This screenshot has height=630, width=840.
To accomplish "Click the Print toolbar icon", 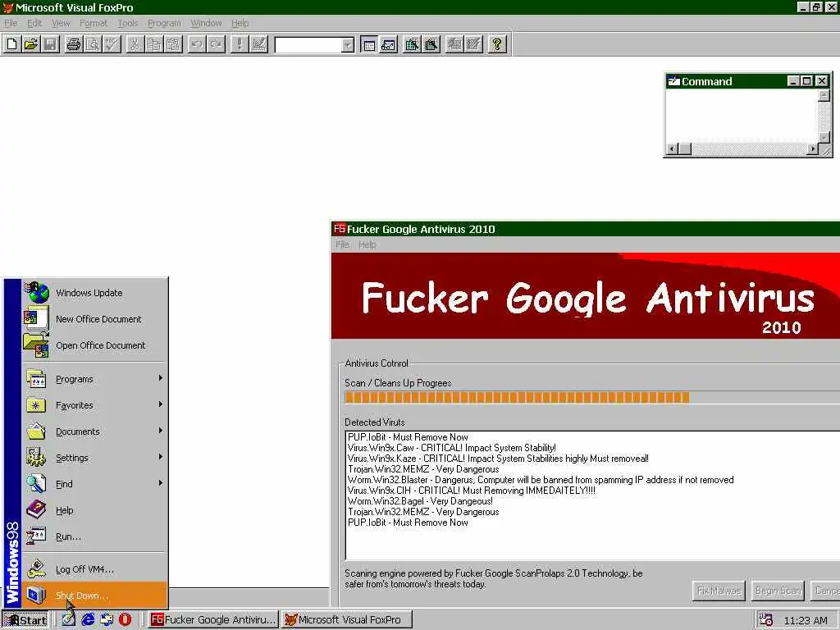I will coord(73,44).
